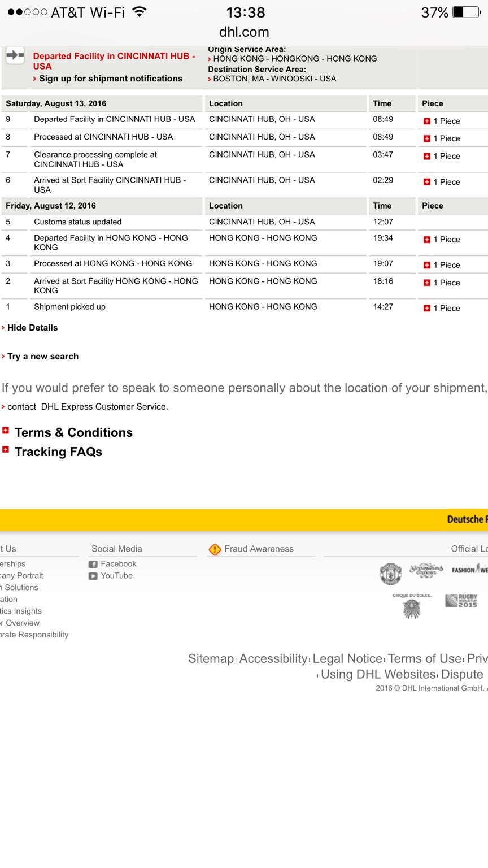Collapse tracking history with Hide Details

coord(32,328)
